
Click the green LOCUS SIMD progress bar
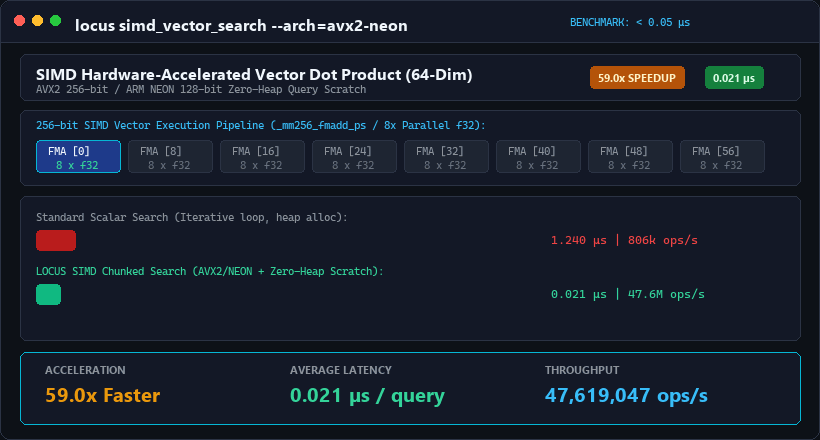pos(49,295)
